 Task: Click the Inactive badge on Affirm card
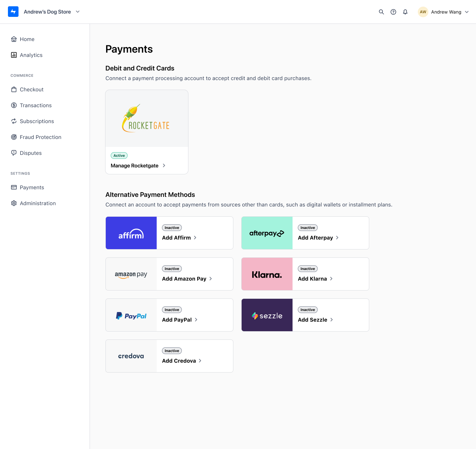coord(172,228)
